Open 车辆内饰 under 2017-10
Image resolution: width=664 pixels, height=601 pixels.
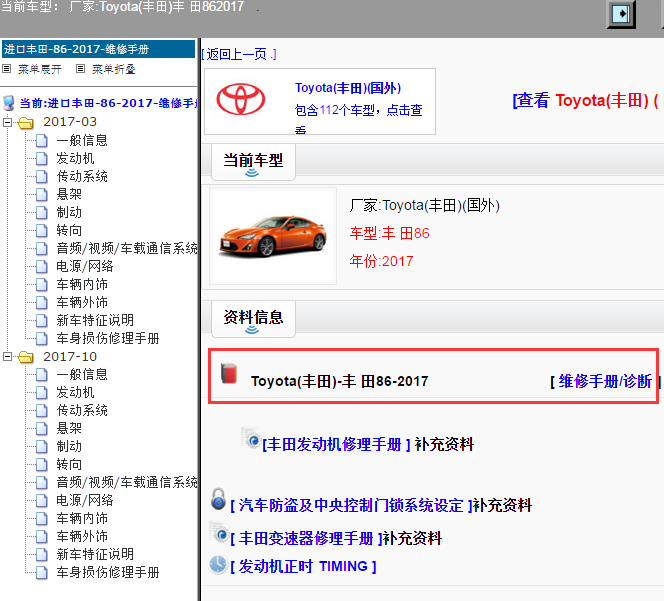[82, 518]
